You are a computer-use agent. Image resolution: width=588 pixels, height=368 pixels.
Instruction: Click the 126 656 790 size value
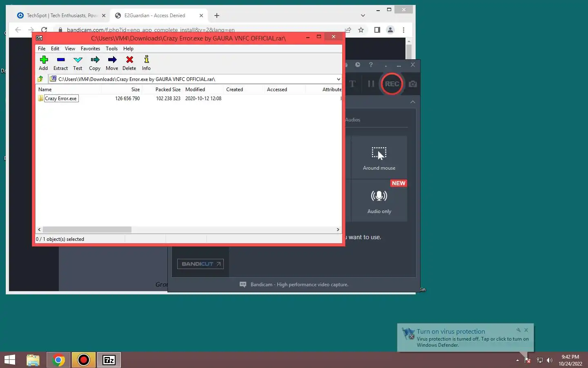(x=127, y=99)
